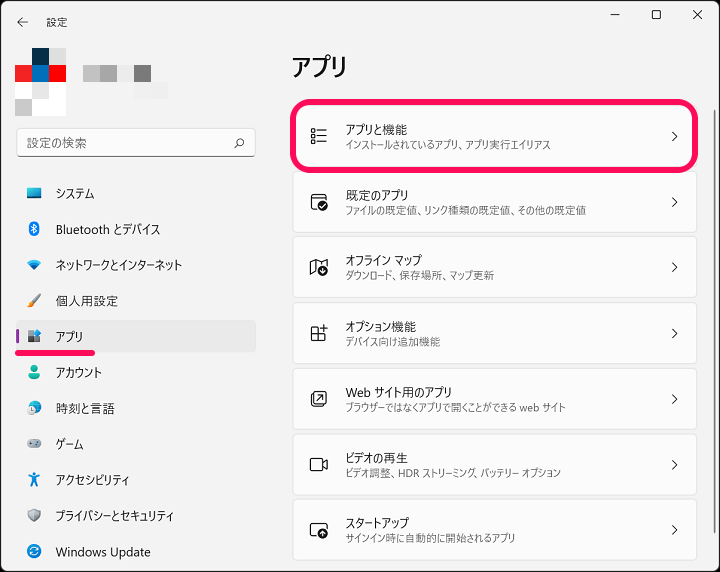
Task: Click the back arrow in title bar
Action: pyautogui.click(x=23, y=21)
